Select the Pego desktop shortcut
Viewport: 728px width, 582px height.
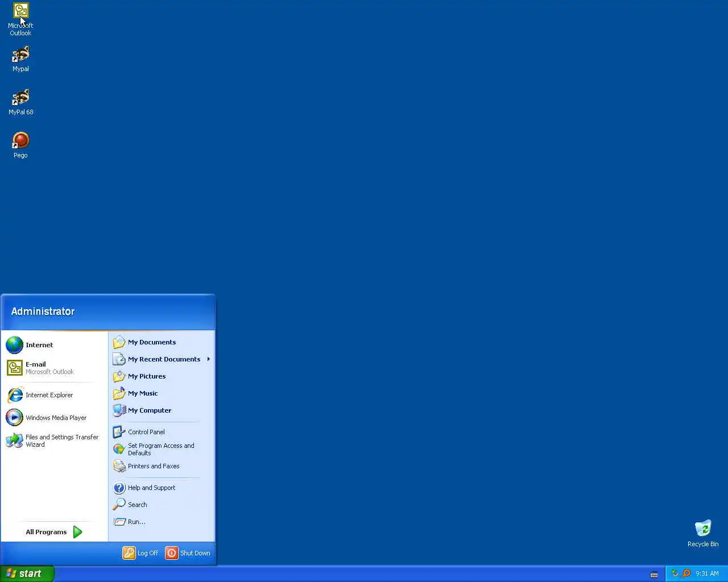click(x=20, y=145)
